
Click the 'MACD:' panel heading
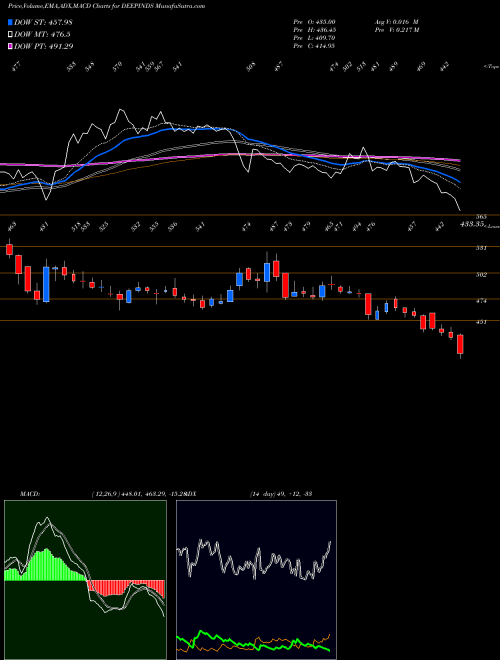29,494
